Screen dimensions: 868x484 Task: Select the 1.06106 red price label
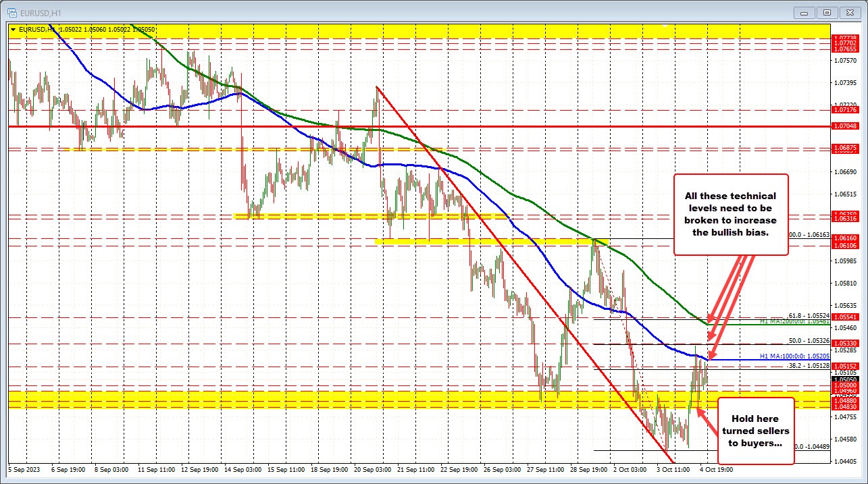[x=845, y=246]
